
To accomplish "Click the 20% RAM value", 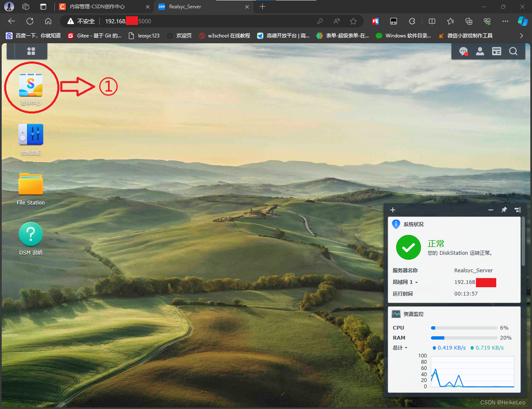I will [x=506, y=338].
